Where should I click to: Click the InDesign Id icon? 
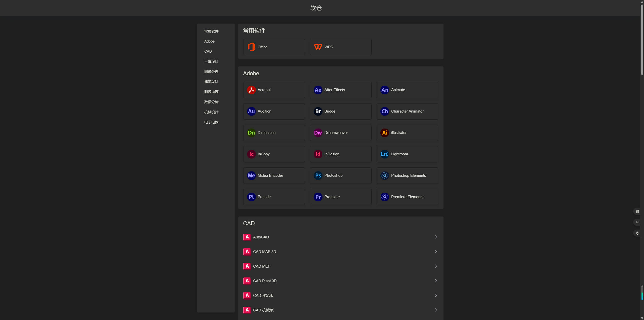(x=318, y=154)
